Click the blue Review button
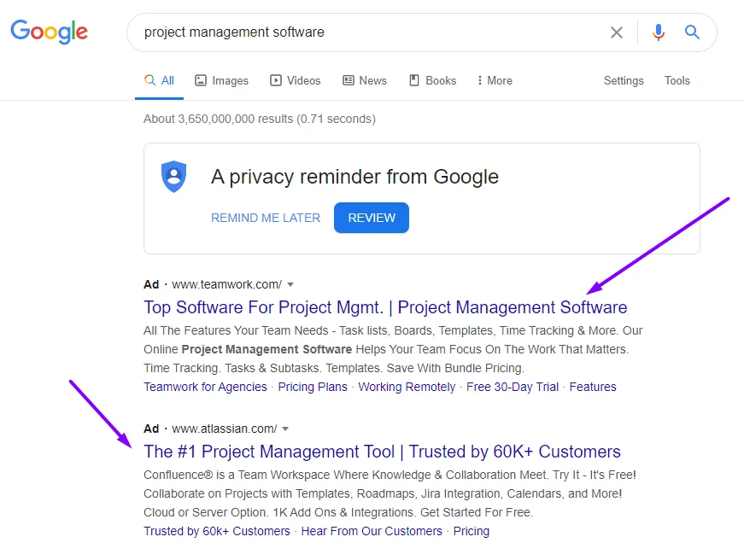 [x=372, y=218]
